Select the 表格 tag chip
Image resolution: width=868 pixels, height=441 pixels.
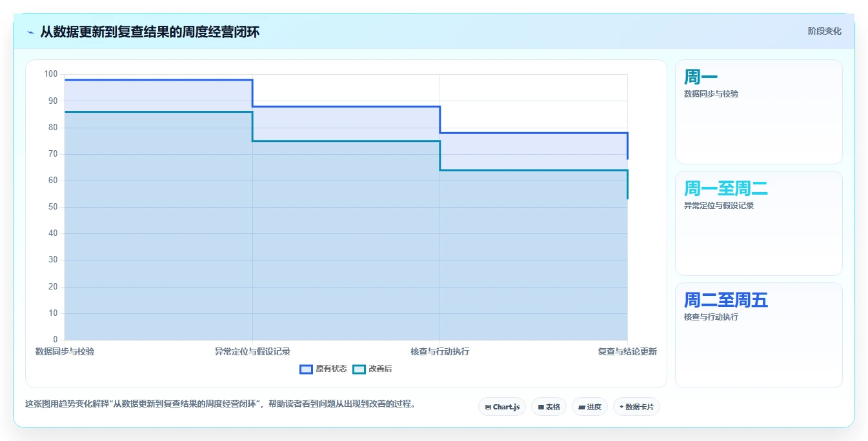(549, 407)
